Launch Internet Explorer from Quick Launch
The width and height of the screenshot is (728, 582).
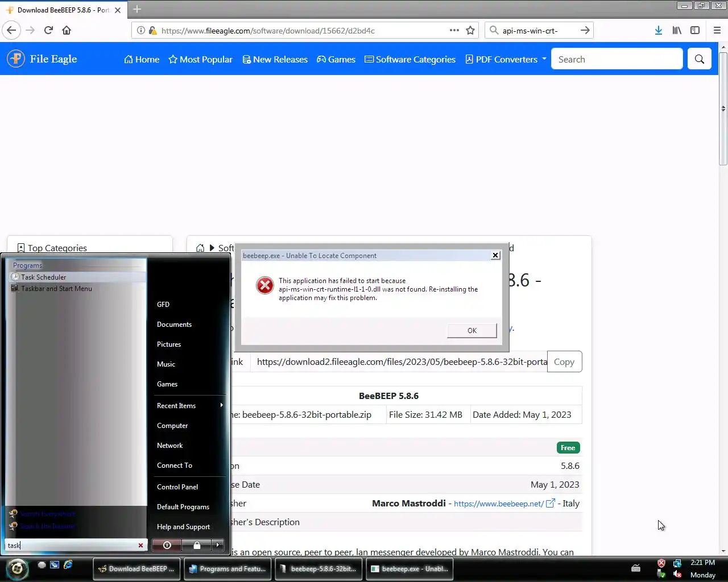(x=68, y=564)
